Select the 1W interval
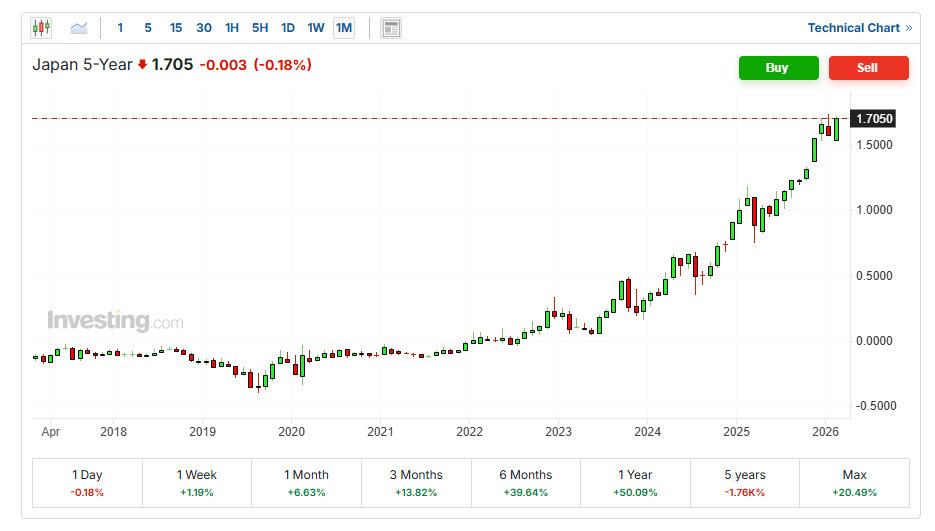The height and width of the screenshot is (531, 935). [316, 28]
